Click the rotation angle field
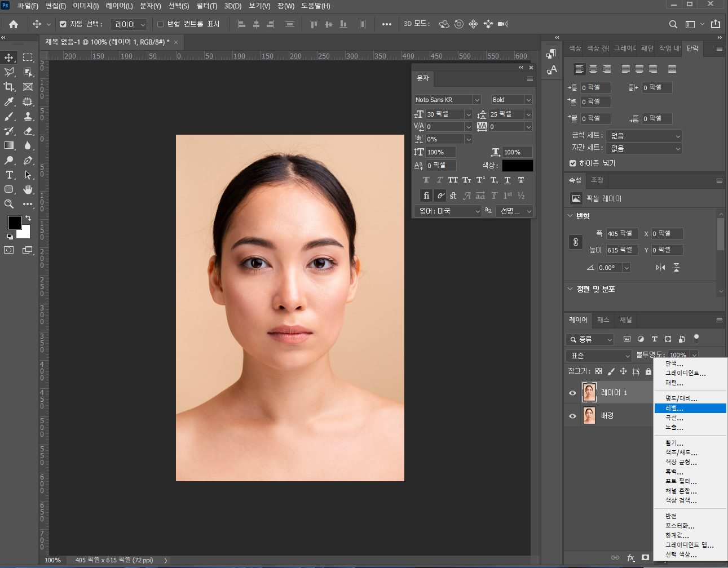This screenshot has height=568, width=728. pyautogui.click(x=610, y=268)
